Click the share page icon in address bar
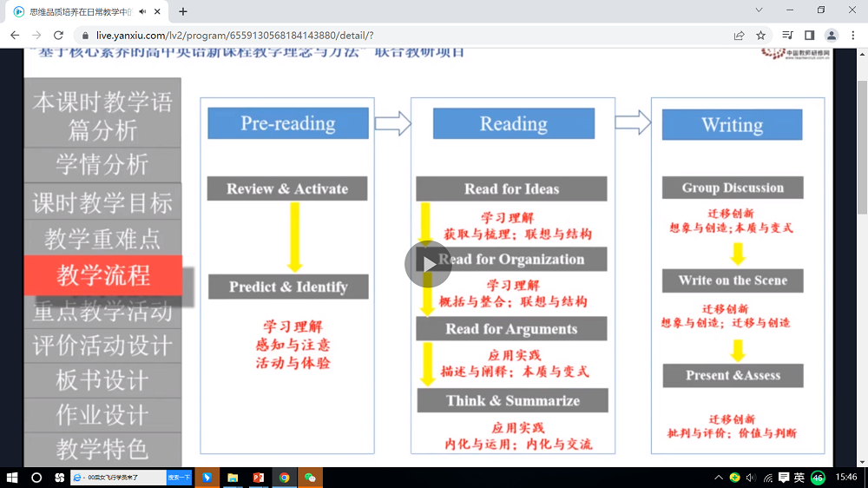This screenshot has width=868, height=488. [x=739, y=36]
